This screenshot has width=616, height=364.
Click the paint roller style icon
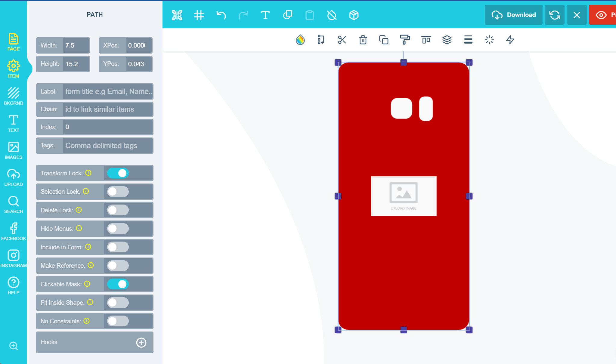pyautogui.click(x=405, y=40)
